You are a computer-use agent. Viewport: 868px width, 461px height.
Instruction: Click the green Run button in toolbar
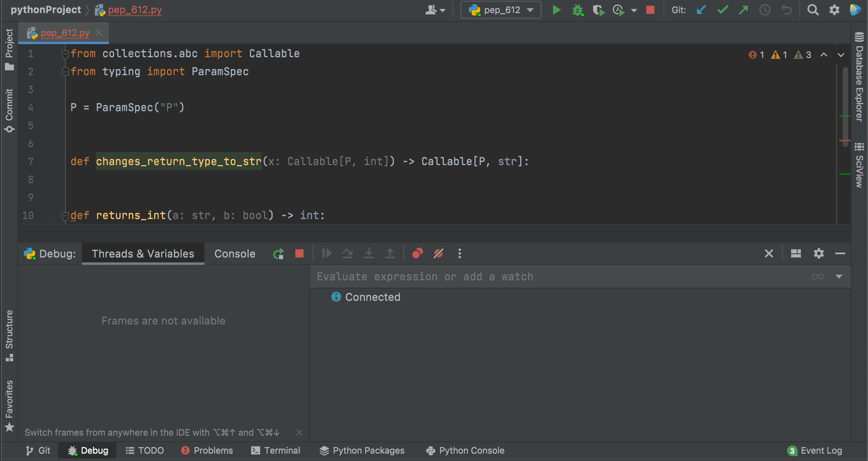(556, 10)
